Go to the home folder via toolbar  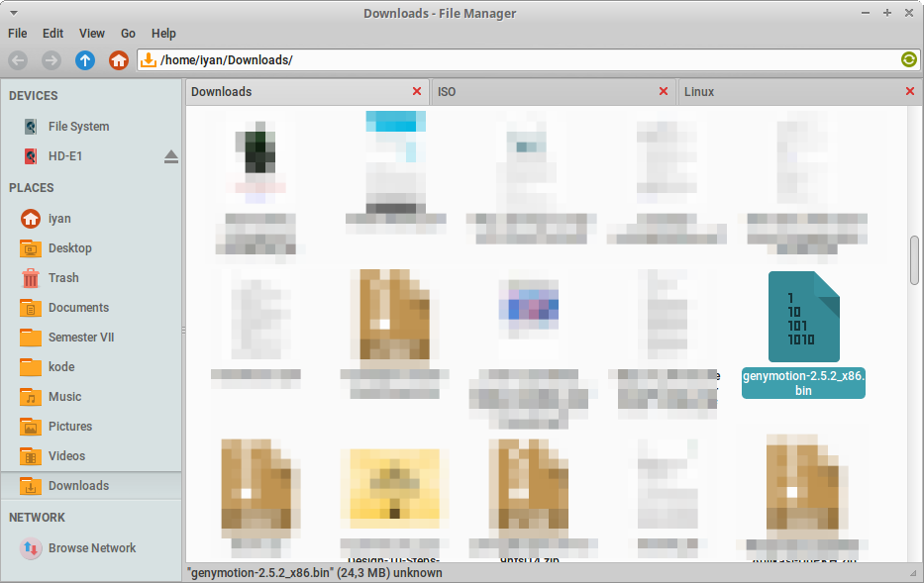(x=118, y=59)
